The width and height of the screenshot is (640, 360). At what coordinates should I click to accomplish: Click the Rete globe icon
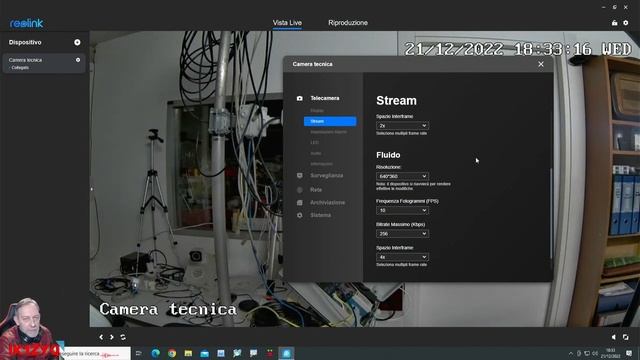(x=300, y=190)
